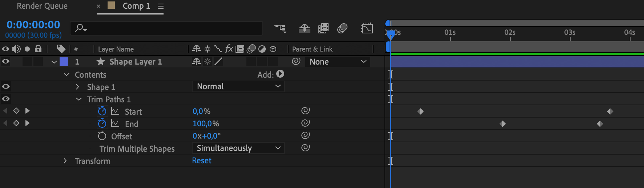Collapse the Contents group
644x188 pixels.
[x=67, y=74]
